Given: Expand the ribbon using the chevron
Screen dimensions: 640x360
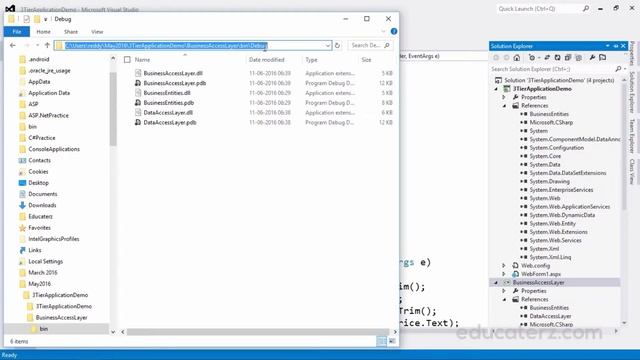Looking at the screenshot, I should coord(383,31).
